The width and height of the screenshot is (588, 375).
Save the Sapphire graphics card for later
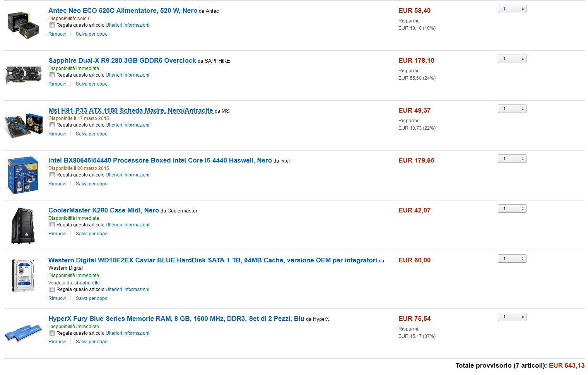tap(92, 84)
